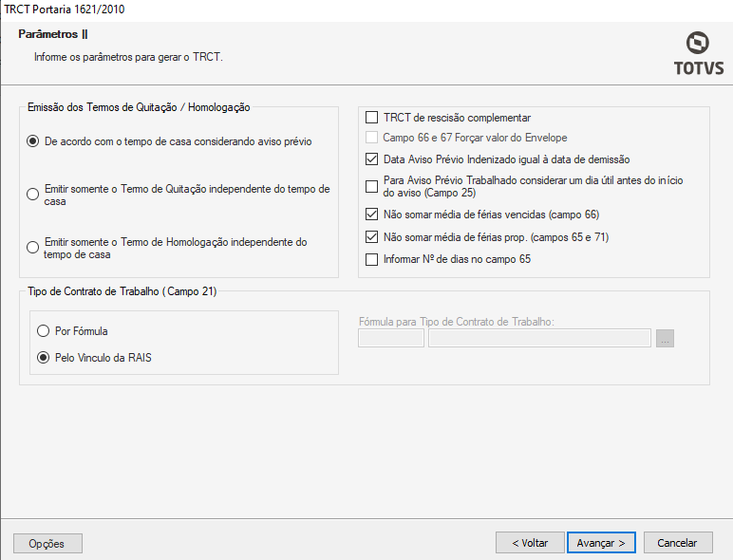This screenshot has width=733, height=560.
Task: Check TRCT de rescisão complementar option
Action: coord(372,118)
